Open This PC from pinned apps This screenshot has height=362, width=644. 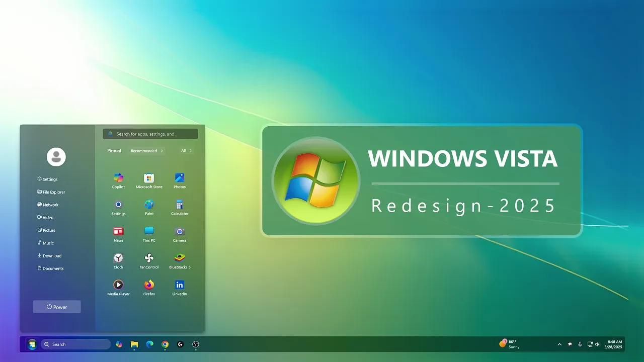pos(149,234)
